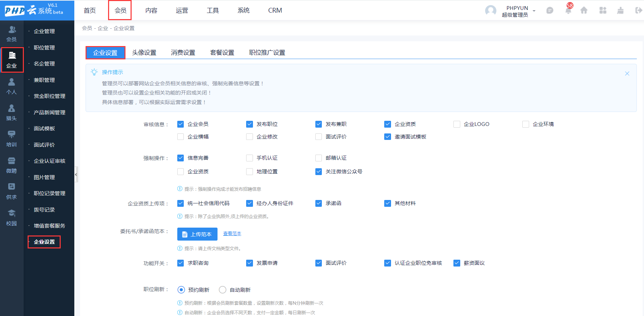Enable 手机认证 forced operation
The height and width of the screenshot is (316, 644).
(x=250, y=158)
